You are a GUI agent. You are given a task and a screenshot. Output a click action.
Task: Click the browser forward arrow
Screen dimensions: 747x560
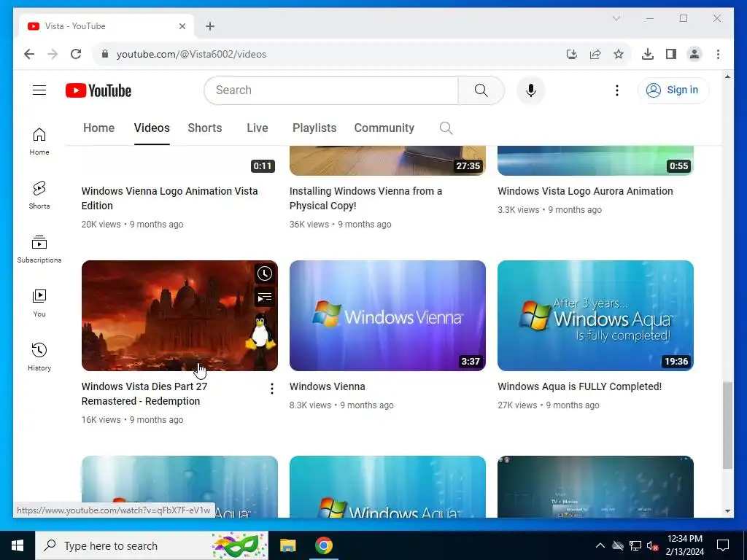pyautogui.click(x=53, y=54)
